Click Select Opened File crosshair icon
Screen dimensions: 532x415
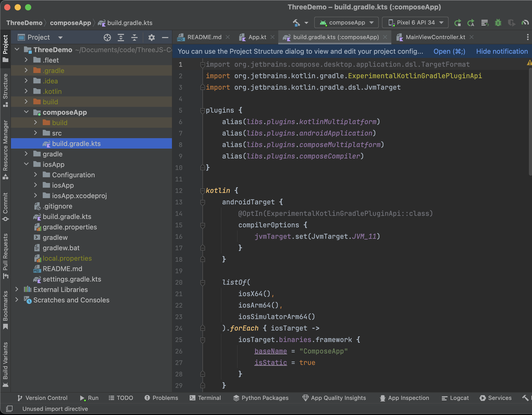(107, 38)
